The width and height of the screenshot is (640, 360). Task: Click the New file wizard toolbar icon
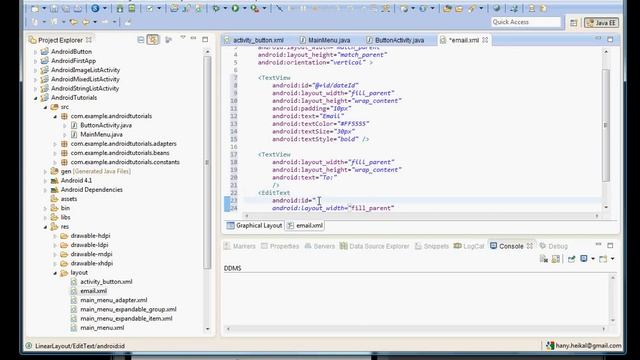tap(36, 9)
